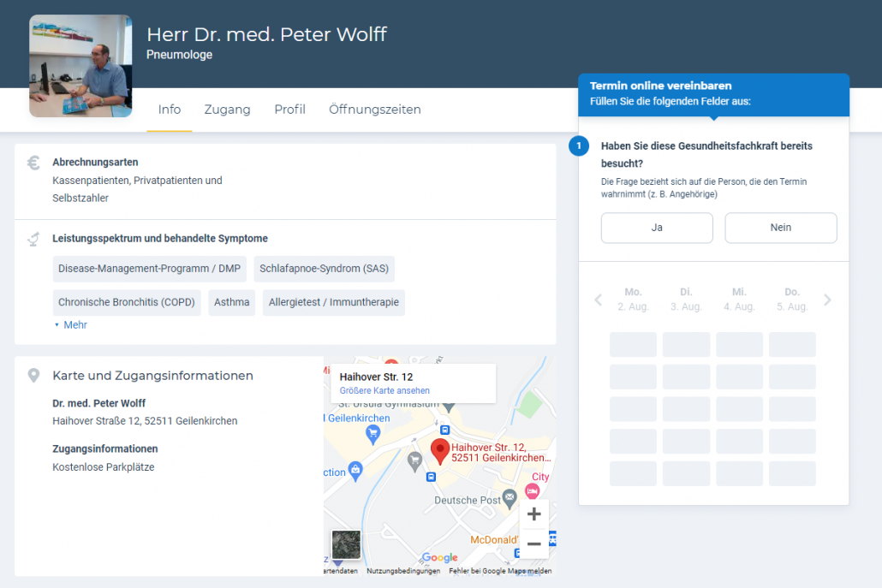Zoom out on the map
The height and width of the screenshot is (588, 882).
pos(533,543)
